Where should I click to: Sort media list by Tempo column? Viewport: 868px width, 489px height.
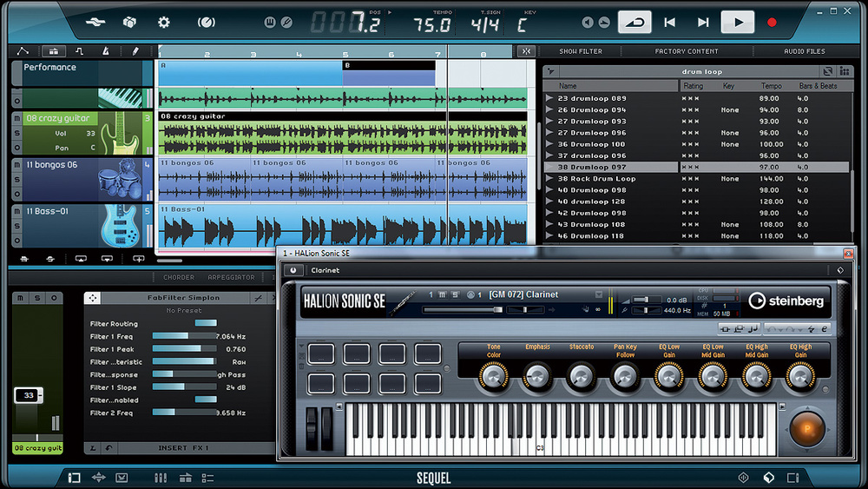(771, 86)
